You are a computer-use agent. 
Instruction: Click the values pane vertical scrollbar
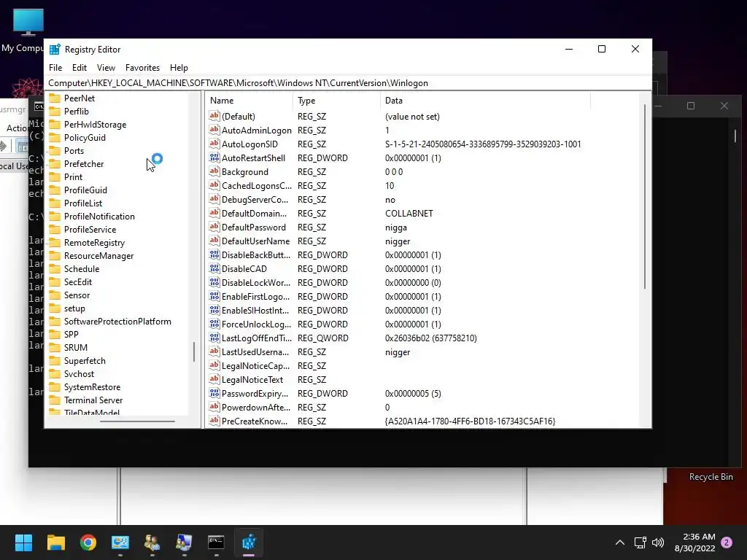point(645,196)
